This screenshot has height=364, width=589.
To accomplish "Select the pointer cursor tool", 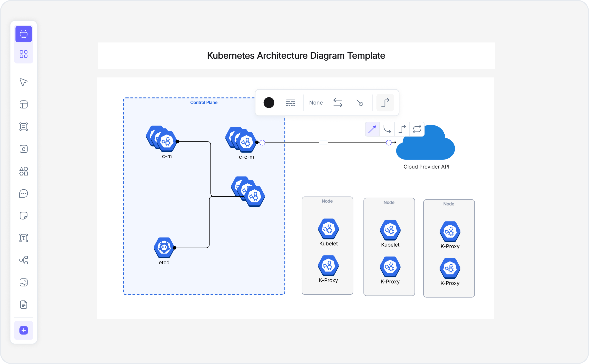I will pos(24,82).
